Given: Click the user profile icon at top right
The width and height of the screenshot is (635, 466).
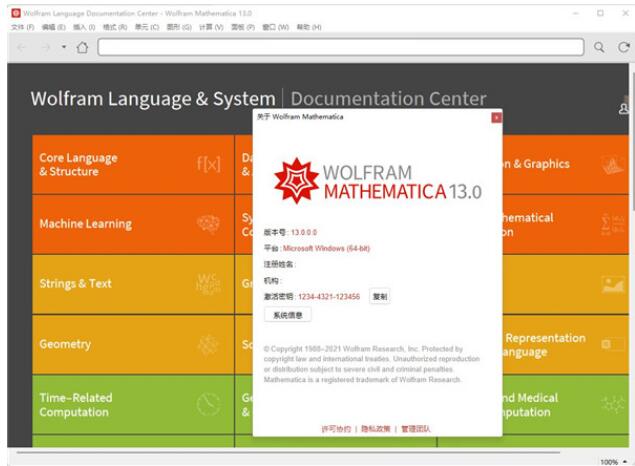Looking at the screenshot, I should click(x=624, y=108).
